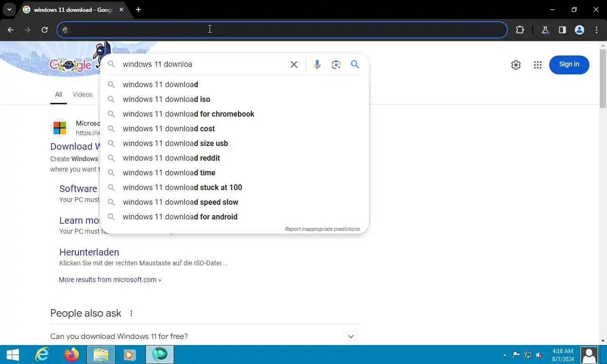Open a new browser tab
Screen dimensions: 607x364
click(138, 9)
